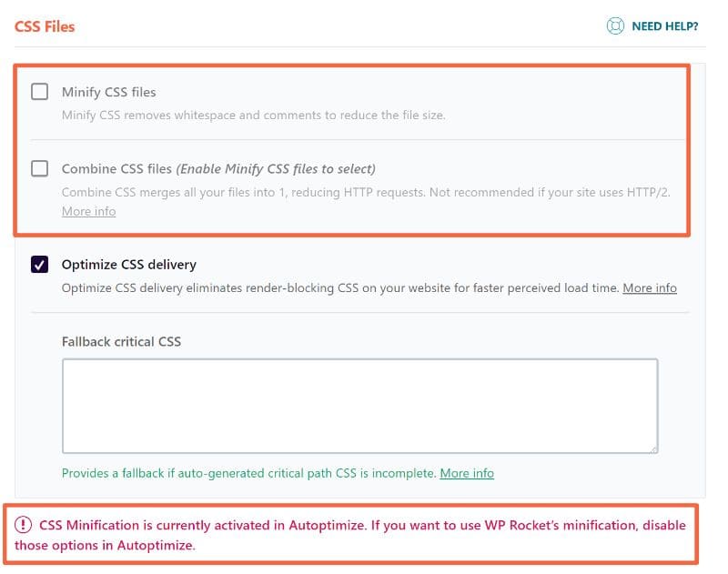The height and width of the screenshot is (574, 728).
Task: Click the 'Minify CSS files' label
Action: tap(108, 92)
